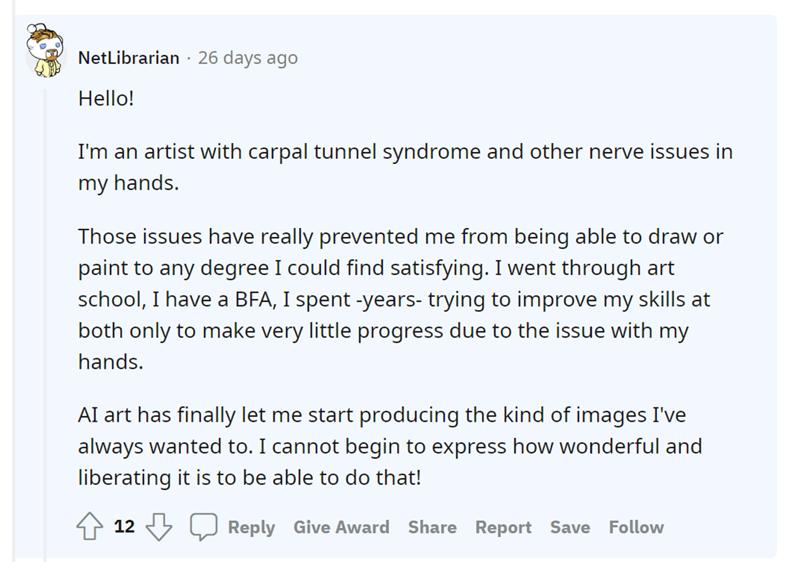Screen dimensions: 788x562
Task: Click the "Hello!" greeting text
Action: click(105, 101)
